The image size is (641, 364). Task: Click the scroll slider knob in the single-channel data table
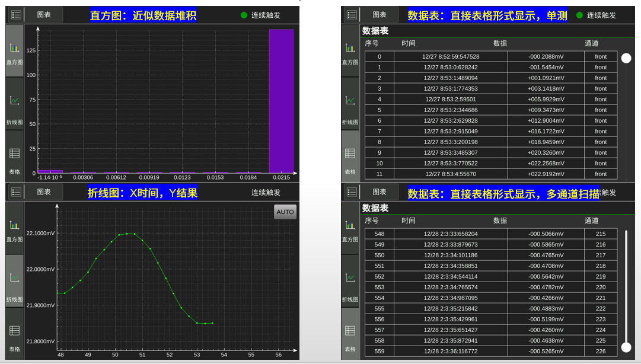(x=626, y=58)
